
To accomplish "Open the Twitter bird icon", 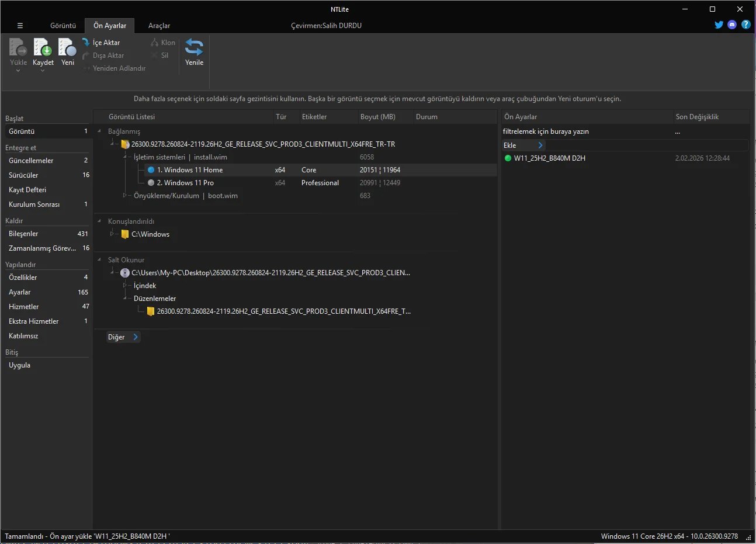I will pos(719,25).
